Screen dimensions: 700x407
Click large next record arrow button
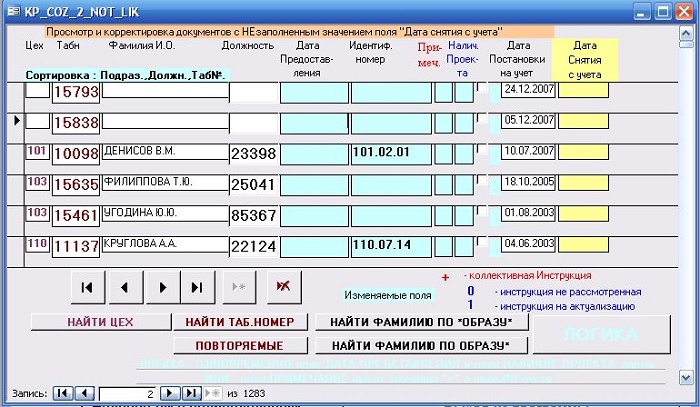pyautogui.click(x=162, y=287)
